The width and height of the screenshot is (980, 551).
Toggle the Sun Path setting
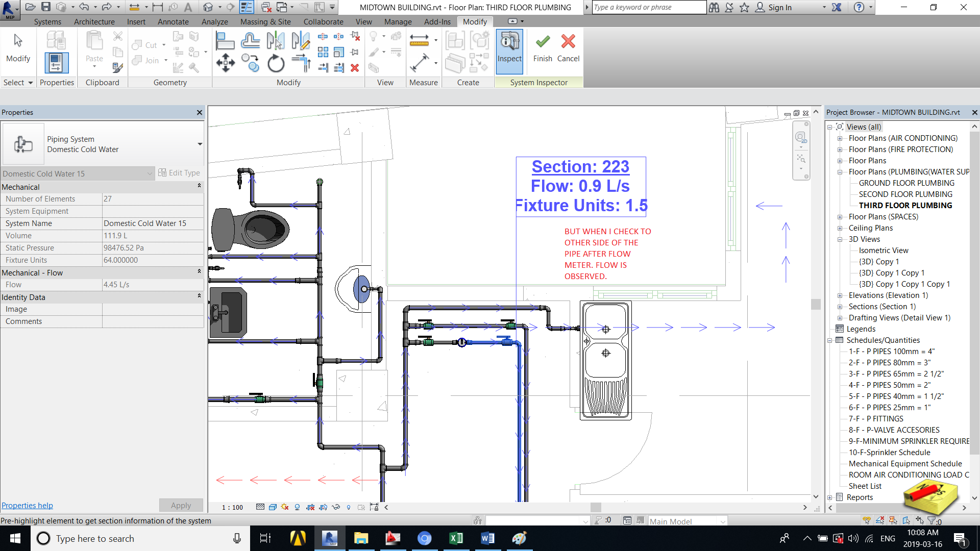[x=284, y=507]
